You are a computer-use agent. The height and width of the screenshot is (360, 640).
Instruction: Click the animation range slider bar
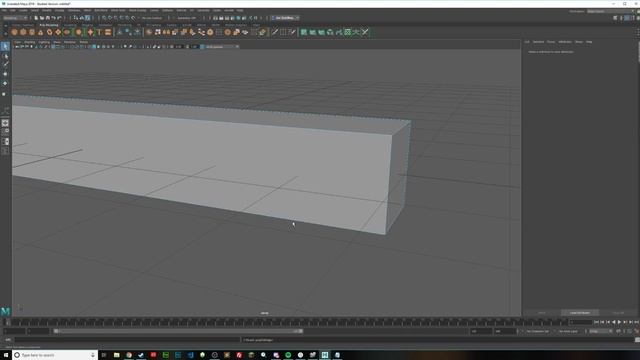[178, 331]
